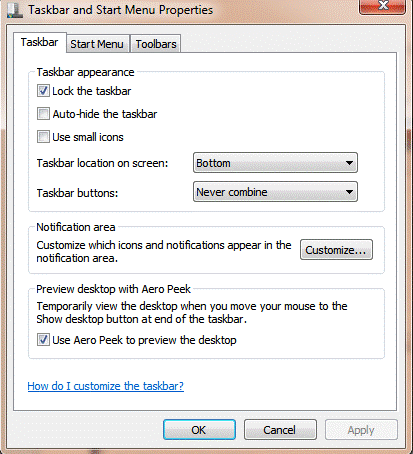Check the Use small icons option

click(x=43, y=137)
